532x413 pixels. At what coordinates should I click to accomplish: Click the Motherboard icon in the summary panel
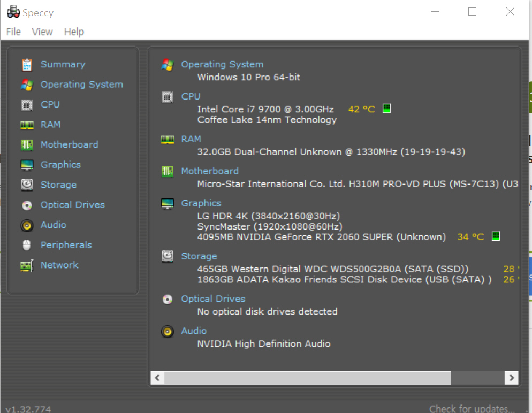[168, 171]
